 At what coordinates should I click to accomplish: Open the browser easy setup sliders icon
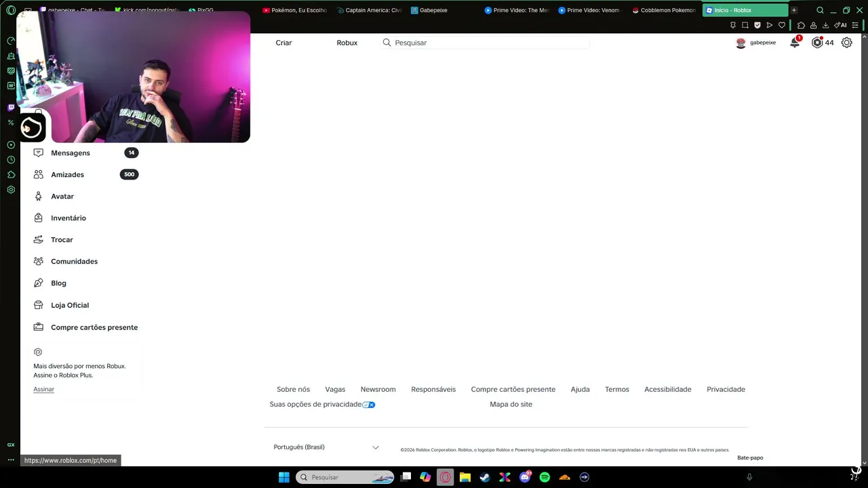click(855, 25)
